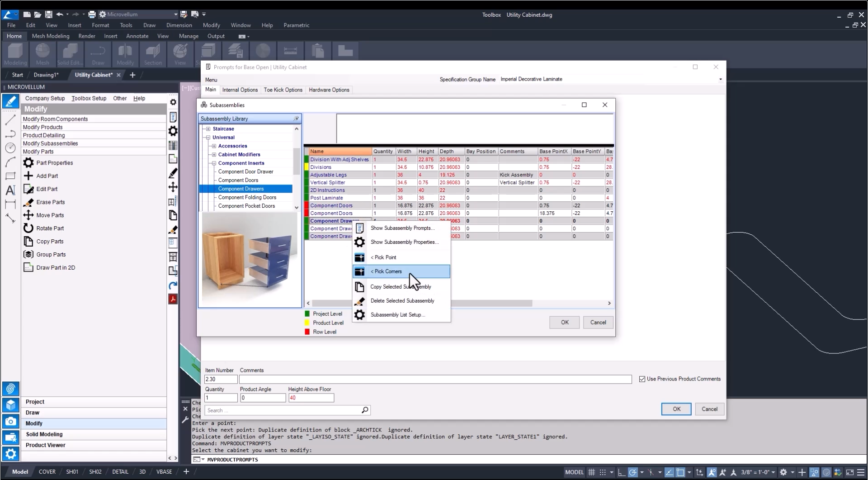868x480 pixels.
Task: Click OK in the Prompts dialog
Action: [676, 409]
